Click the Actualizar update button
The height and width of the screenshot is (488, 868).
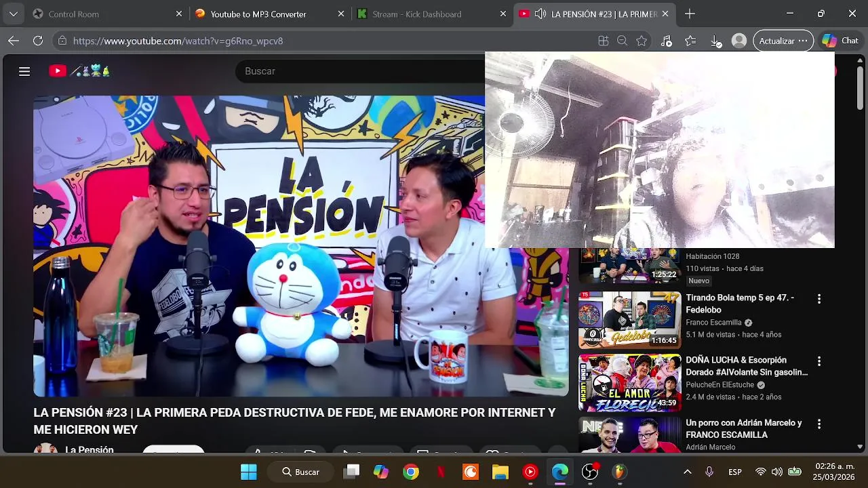pyautogui.click(x=783, y=41)
